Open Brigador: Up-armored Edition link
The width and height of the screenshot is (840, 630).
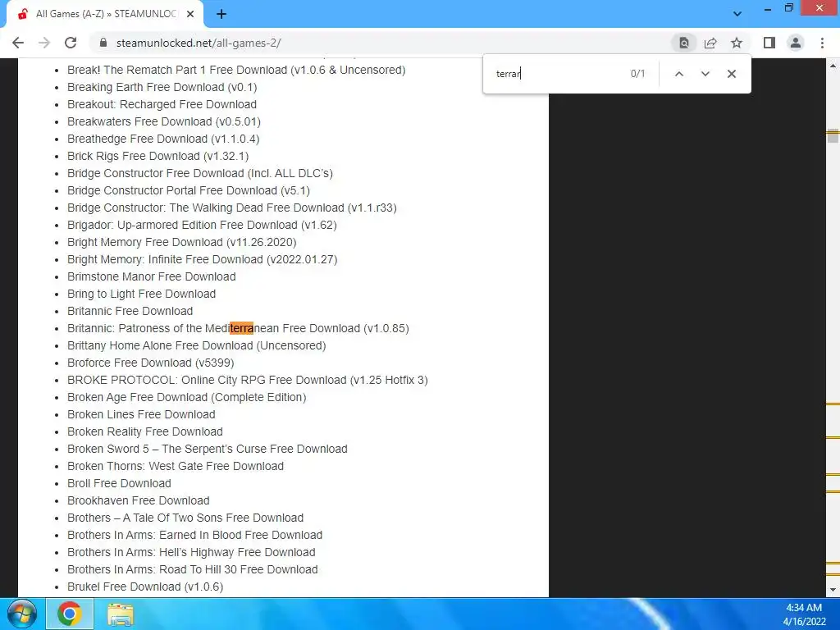[202, 225]
